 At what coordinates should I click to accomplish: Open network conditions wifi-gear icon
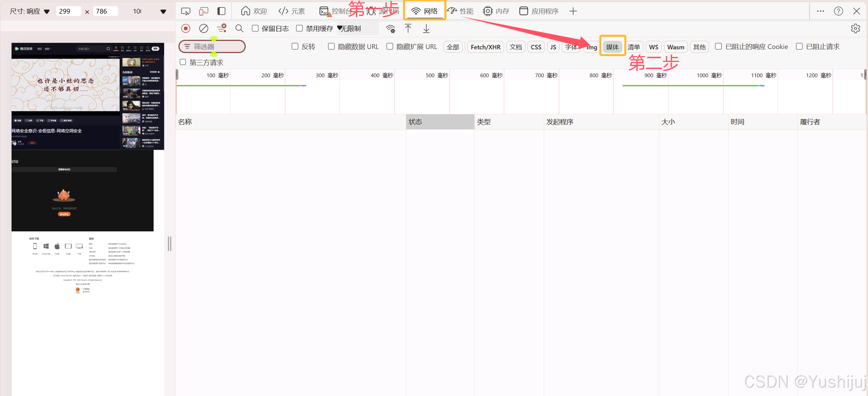click(x=390, y=29)
